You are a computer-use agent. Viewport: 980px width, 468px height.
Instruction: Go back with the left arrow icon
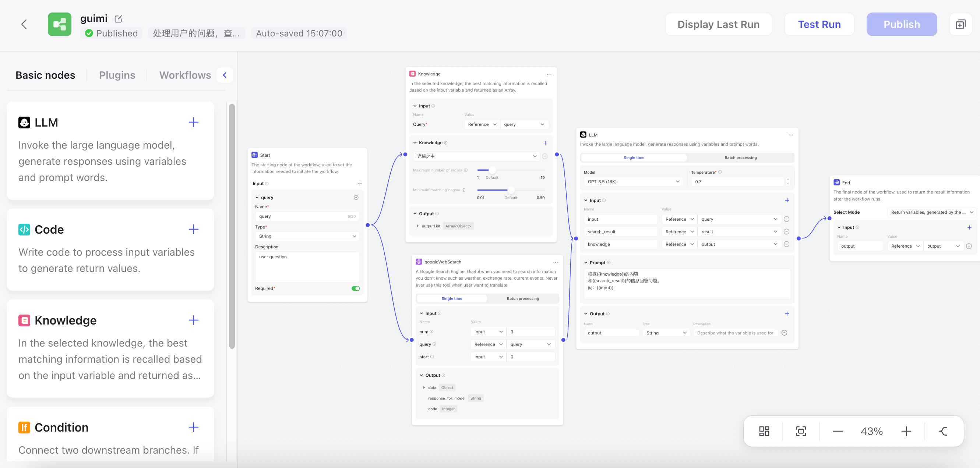point(24,24)
